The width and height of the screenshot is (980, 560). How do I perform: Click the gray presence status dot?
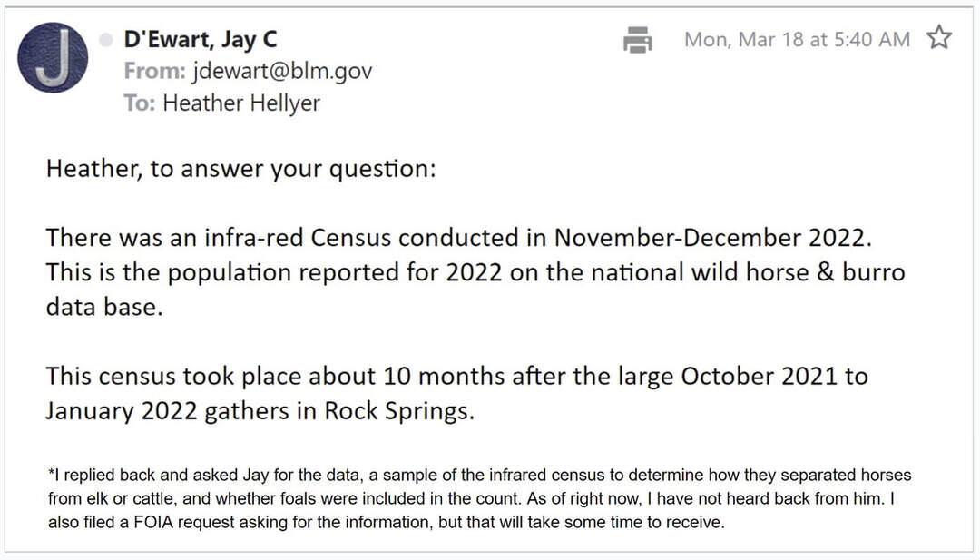[x=107, y=40]
